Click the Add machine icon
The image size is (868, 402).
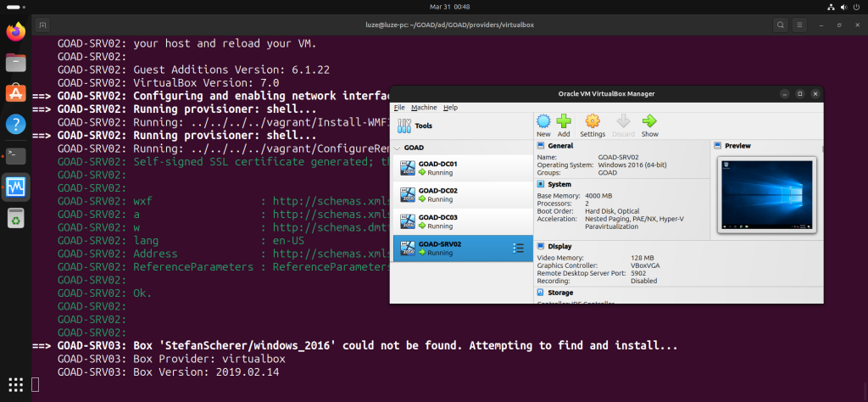tap(564, 125)
